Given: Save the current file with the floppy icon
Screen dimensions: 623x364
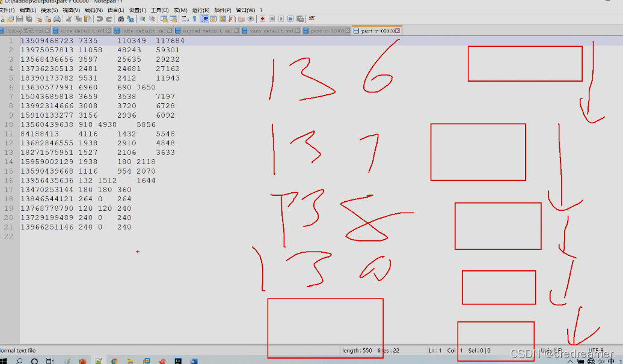Looking at the screenshot, I should click(x=19, y=19).
